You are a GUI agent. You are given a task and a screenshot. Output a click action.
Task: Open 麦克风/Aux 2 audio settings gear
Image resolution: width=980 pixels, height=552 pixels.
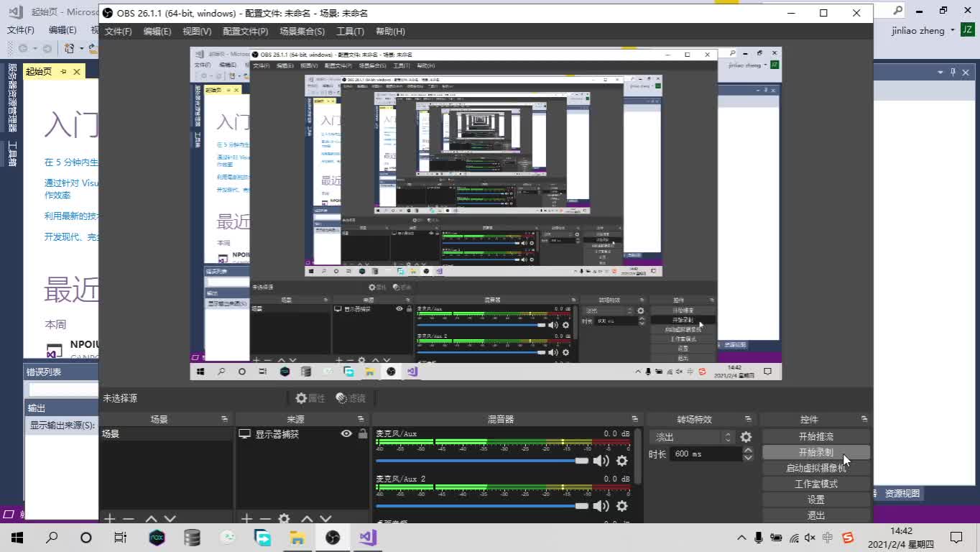pyautogui.click(x=622, y=506)
